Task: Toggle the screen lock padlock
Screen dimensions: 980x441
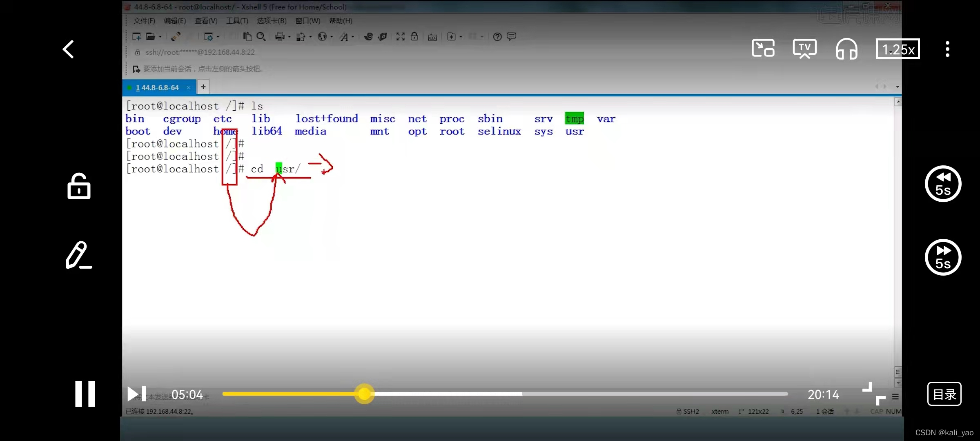Action: (x=79, y=186)
